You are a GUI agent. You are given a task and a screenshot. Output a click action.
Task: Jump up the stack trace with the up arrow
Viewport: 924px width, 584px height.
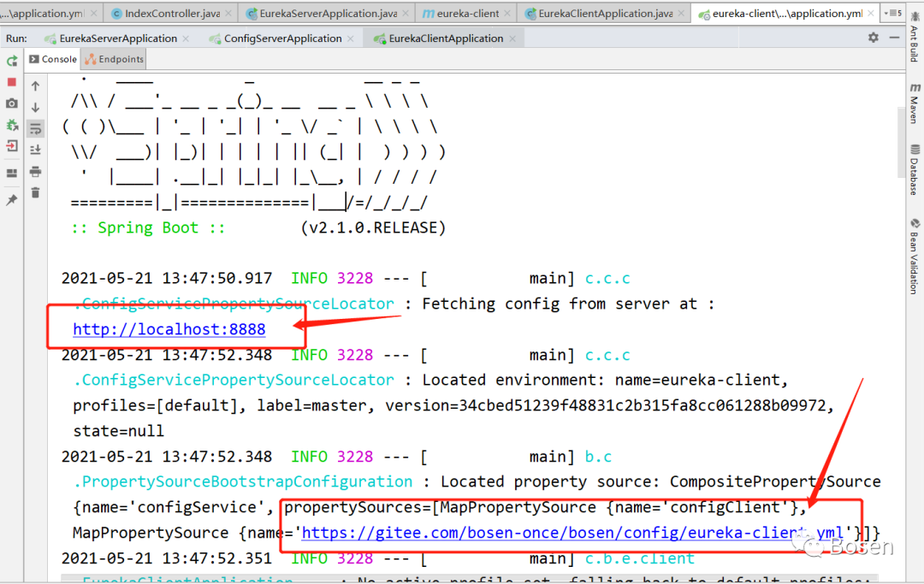(x=35, y=86)
